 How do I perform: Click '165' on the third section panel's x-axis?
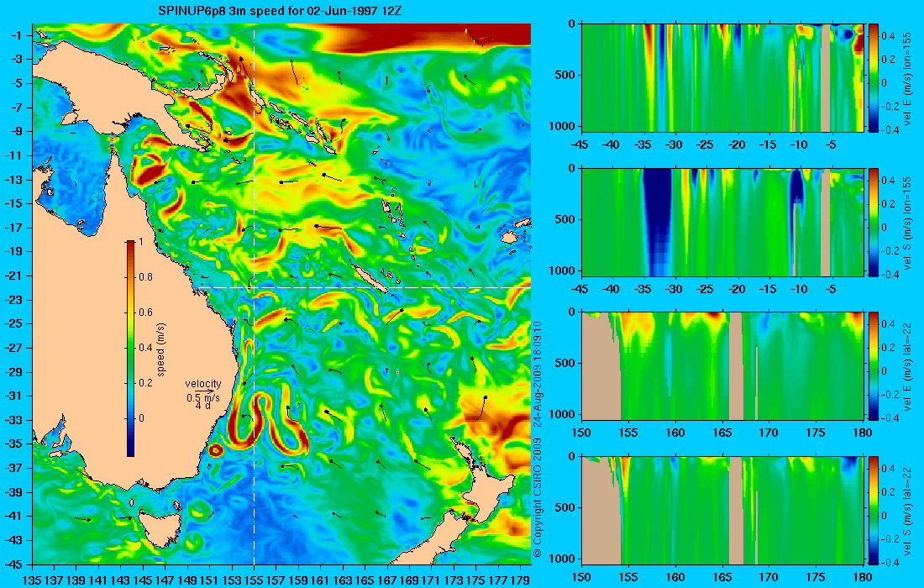(722, 433)
